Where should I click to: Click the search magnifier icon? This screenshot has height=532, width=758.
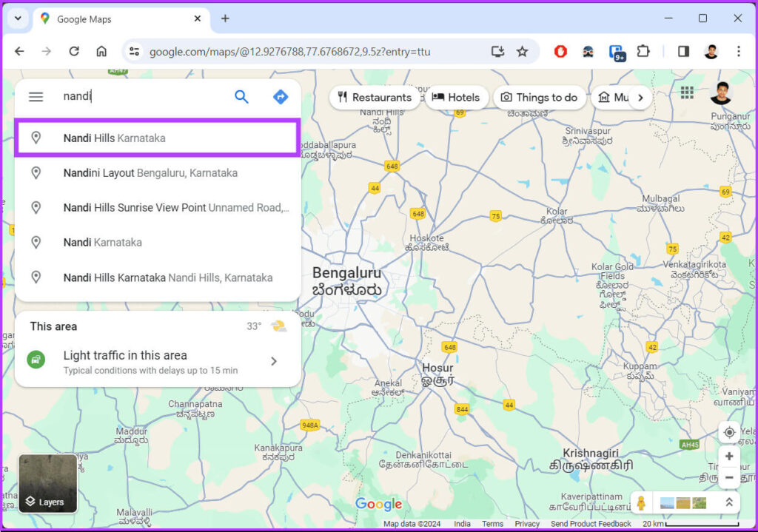tap(241, 96)
